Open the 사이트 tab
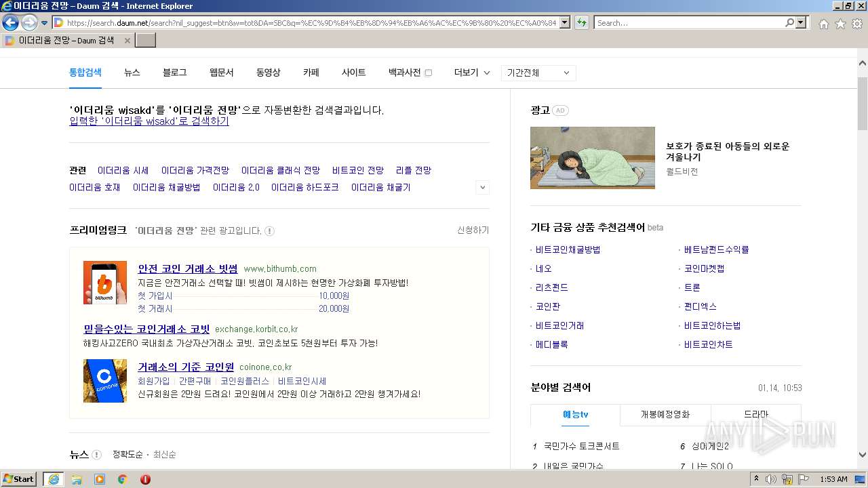 click(x=354, y=73)
